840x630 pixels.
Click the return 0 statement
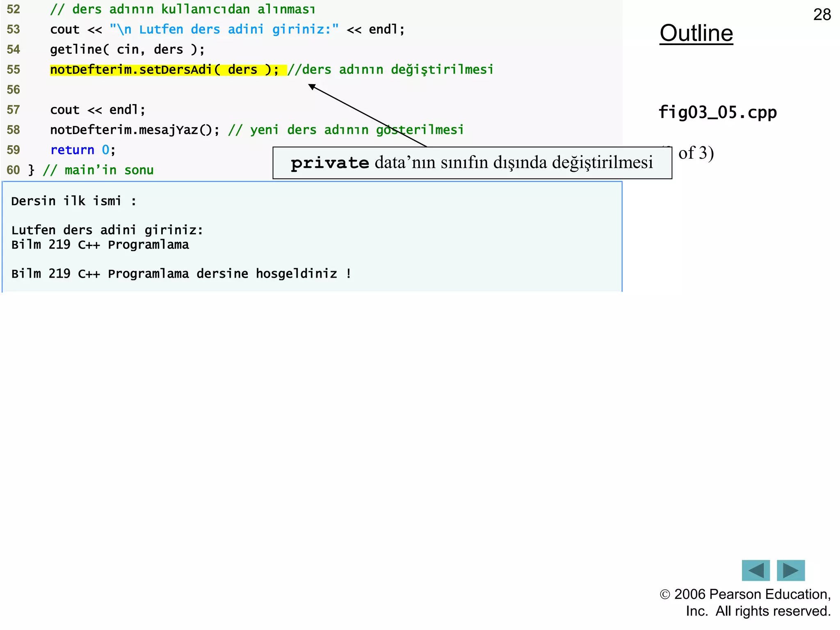coord(83,150)
